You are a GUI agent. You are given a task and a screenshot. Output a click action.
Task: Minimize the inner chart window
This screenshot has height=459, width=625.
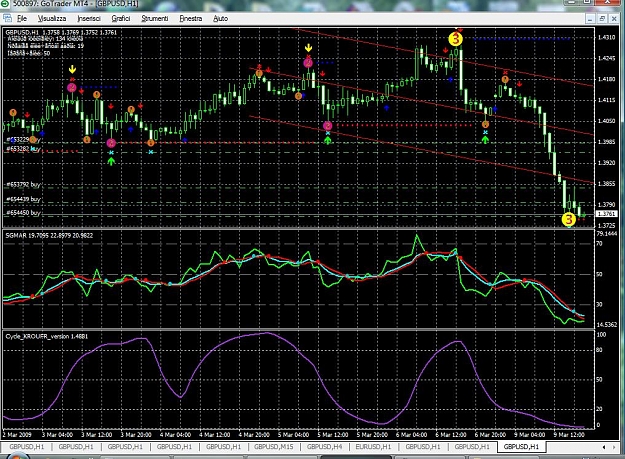pyautogui.click(x=590, y=18)
